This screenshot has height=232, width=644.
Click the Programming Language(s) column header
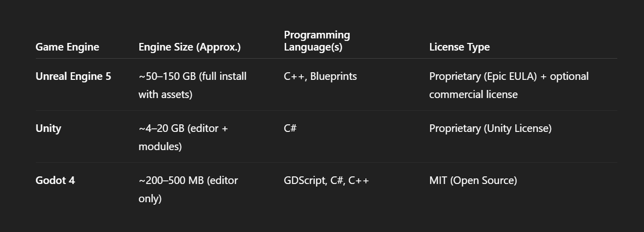317,41
